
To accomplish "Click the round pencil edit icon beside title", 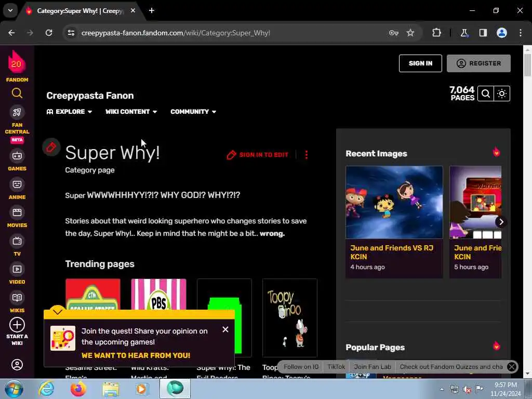I will tap(51, 147).
